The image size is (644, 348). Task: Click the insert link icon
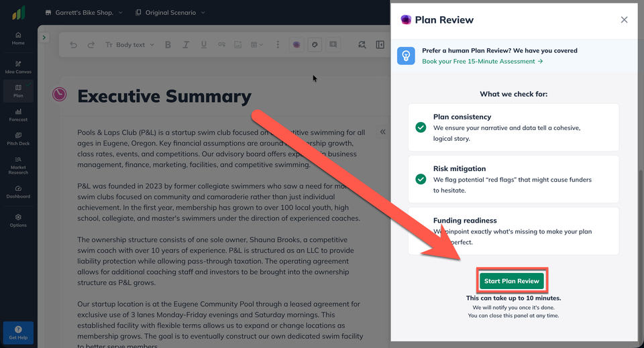tap(222, 45)
